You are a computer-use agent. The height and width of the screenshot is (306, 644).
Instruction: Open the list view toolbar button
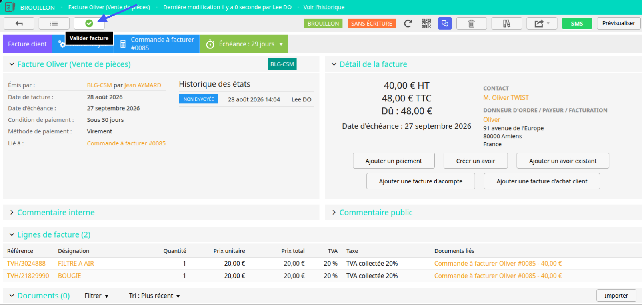(x=54, y=24)
